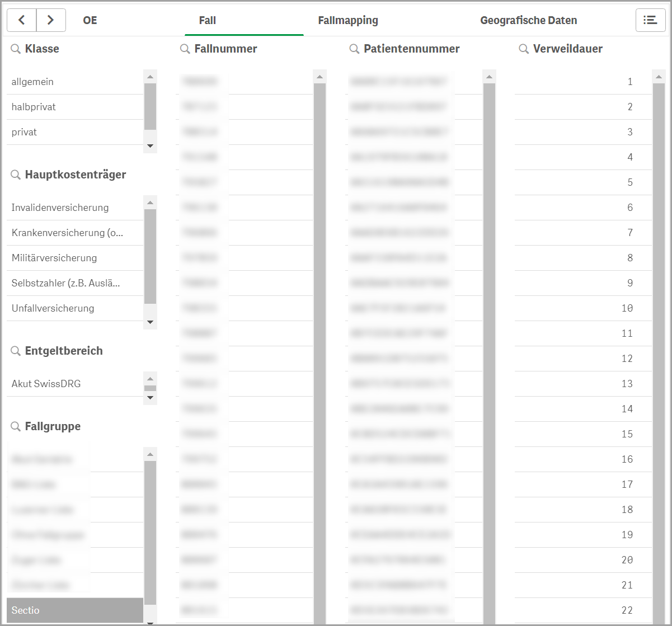Click search icon beside Fallgruppe
This screenshot has width=672, height=626.
(16, 427)
